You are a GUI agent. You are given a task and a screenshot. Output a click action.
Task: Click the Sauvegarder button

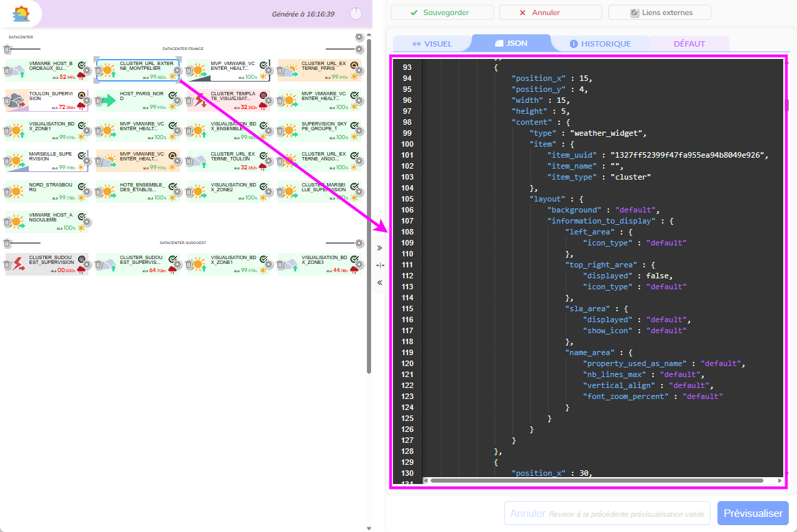point(442,12)
